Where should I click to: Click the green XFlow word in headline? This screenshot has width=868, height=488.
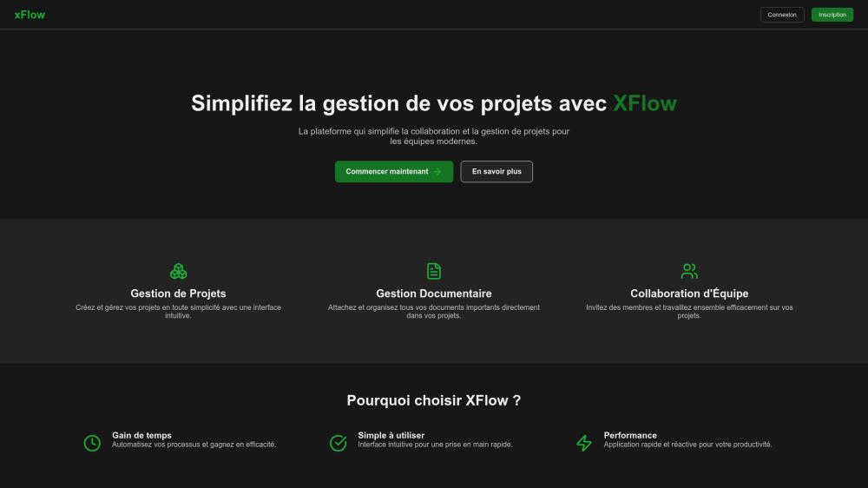pyautogui.click(x=644, y=103)
